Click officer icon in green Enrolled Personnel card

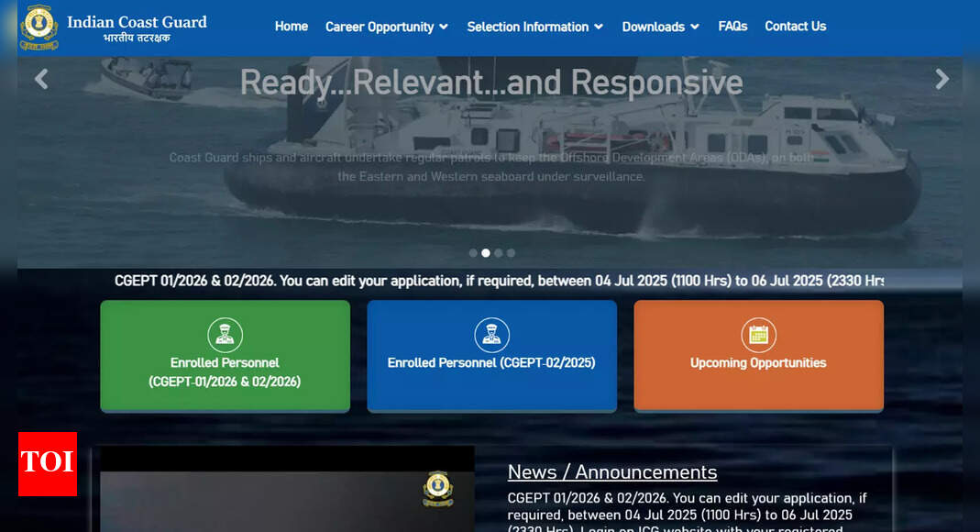click(x=225, y=335)
